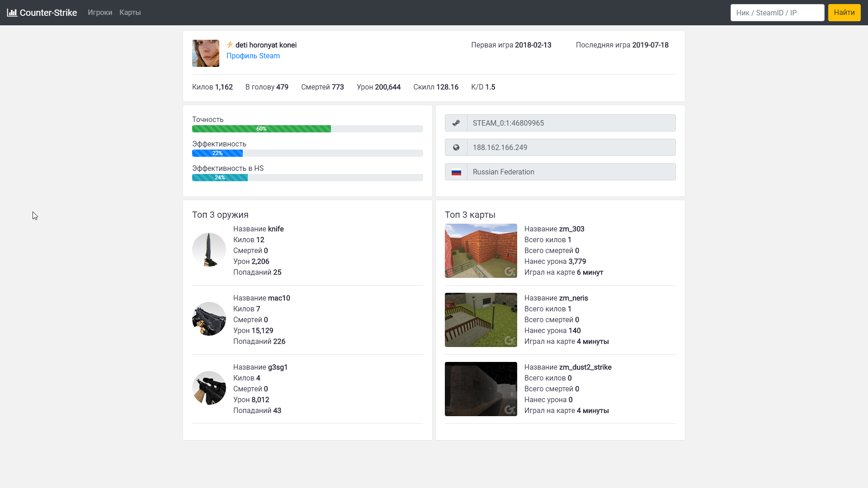Click the Найти search button
The width and height of the screenshot is (868, 488).
pos(844,13)
